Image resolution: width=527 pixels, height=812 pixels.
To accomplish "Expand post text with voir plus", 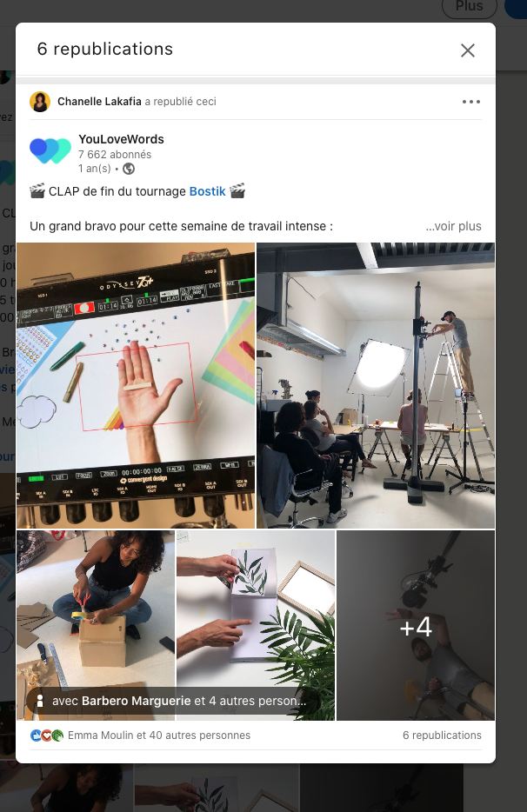I will [453, 226].
